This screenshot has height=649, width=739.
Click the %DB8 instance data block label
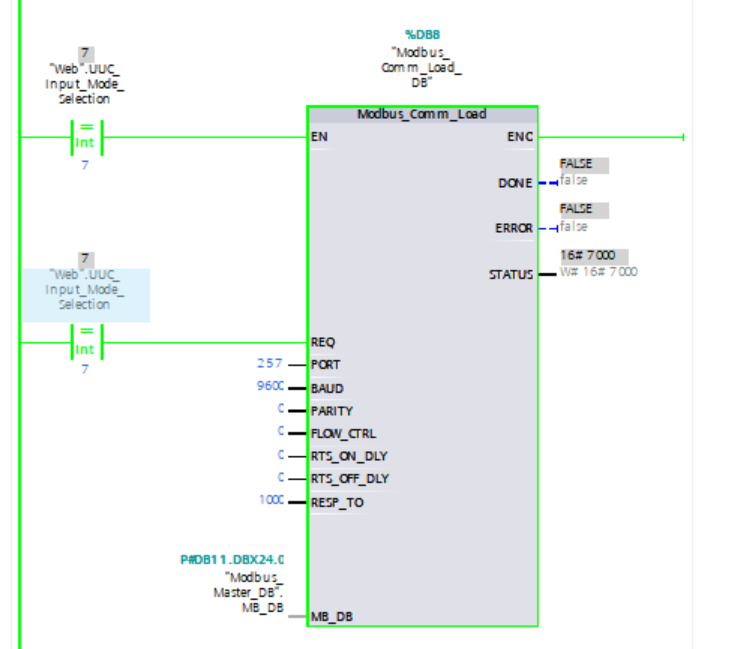click(422, 35)
